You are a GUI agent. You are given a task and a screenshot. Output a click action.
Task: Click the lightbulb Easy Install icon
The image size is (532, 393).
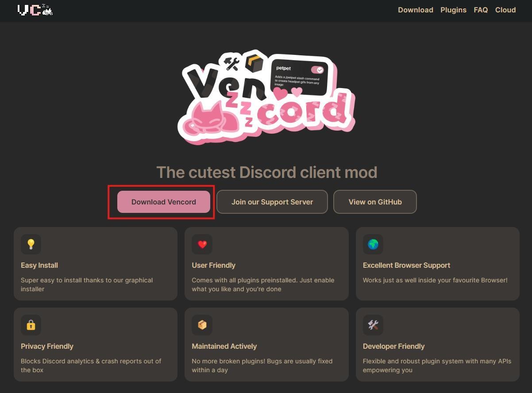[31, 244]
